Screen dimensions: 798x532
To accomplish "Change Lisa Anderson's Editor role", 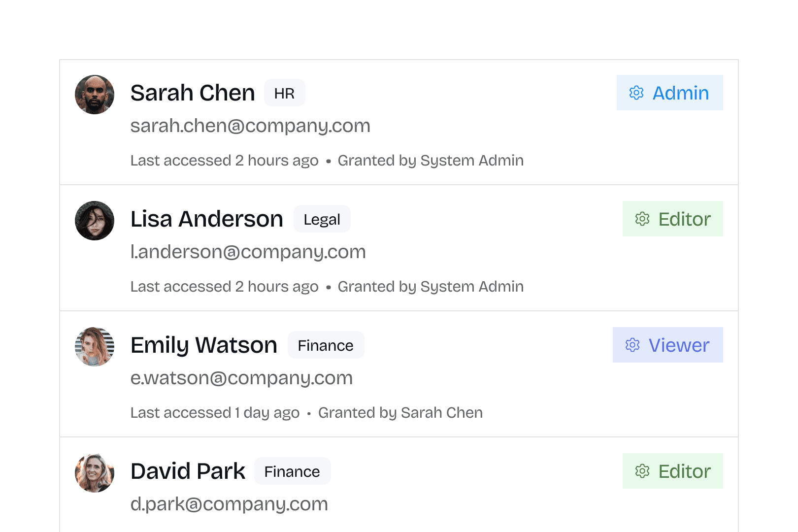I will [x=673, y=219].
